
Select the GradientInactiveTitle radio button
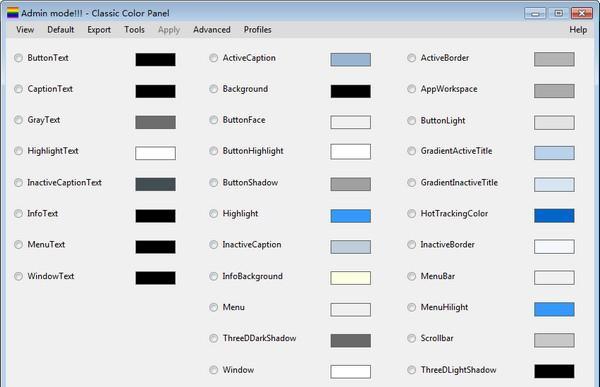point(411,183)
